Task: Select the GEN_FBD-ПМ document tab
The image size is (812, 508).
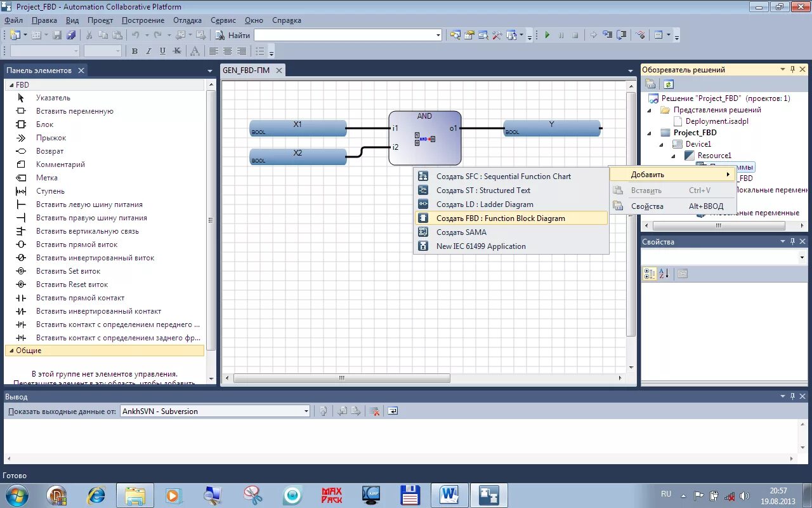Action: (x=246, y=70)
